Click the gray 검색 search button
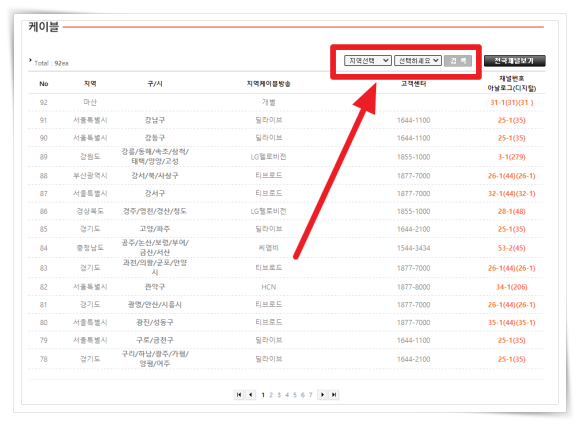 [x=458, y=61]
